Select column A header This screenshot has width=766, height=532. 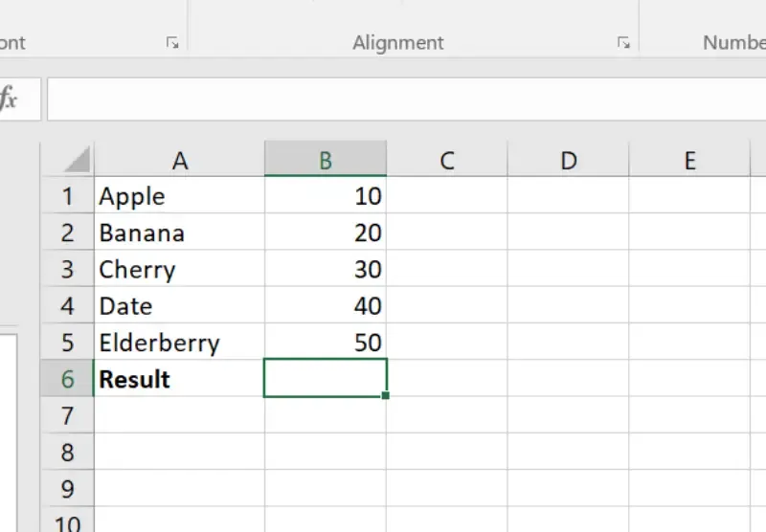[x=179, y=161]
